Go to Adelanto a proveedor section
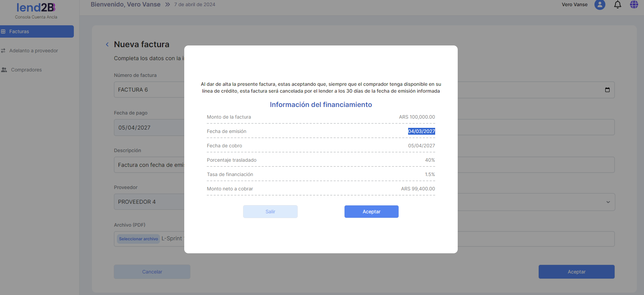The image size is (644, 295). [x=33, y=51]
